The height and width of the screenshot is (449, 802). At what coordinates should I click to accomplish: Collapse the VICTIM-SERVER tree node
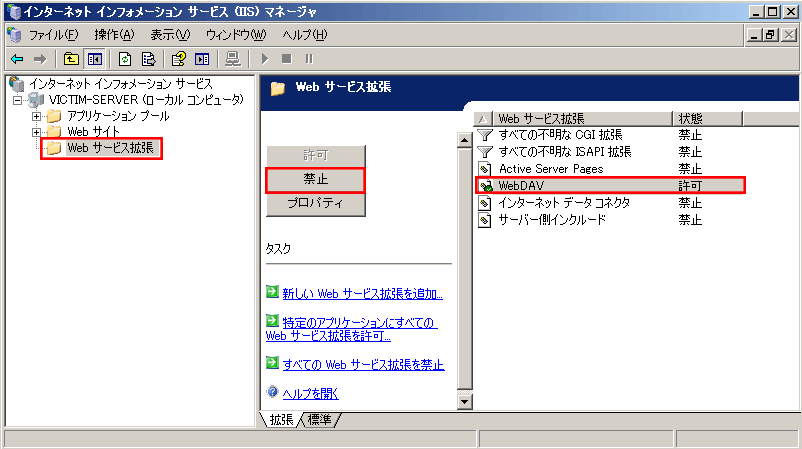tap(17, 100)
